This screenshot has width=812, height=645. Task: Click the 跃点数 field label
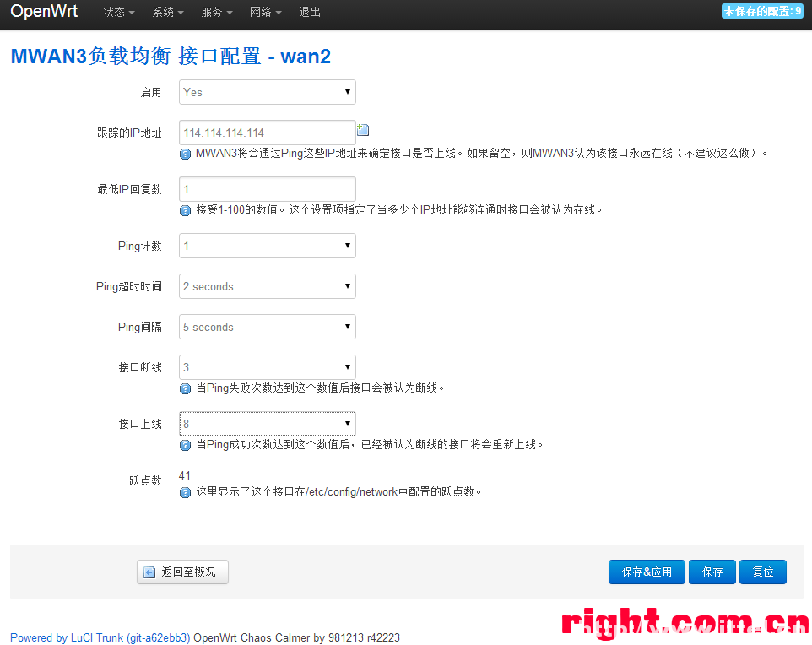point(145,480)
